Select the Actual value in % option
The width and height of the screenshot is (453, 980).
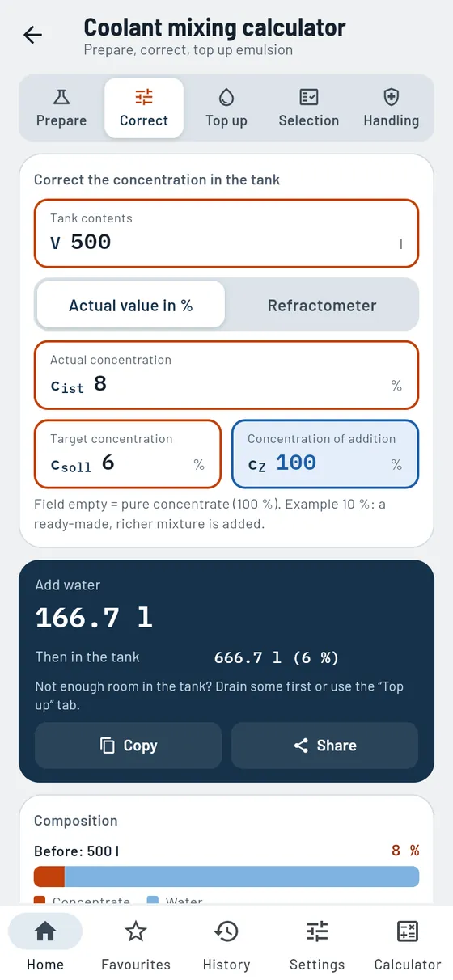point(131,305)
